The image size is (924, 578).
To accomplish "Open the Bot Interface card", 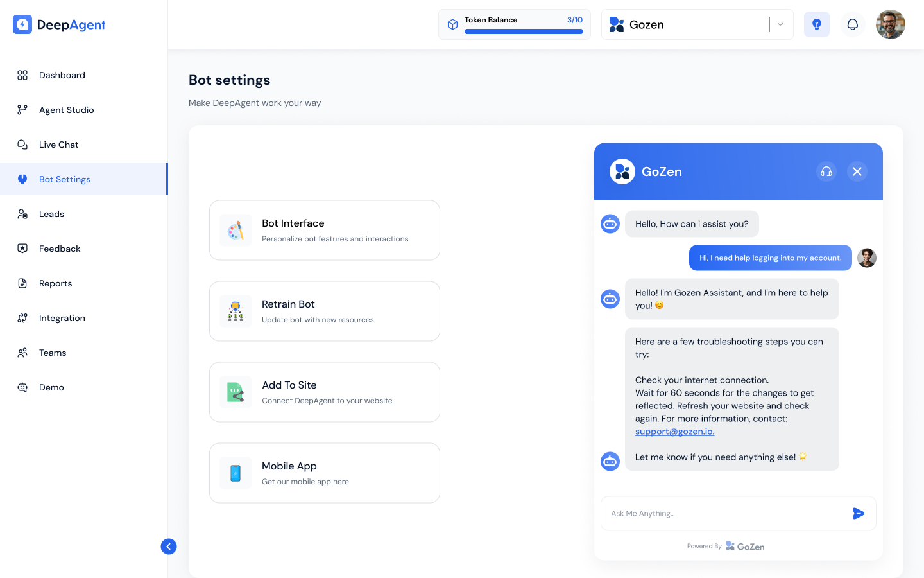I will click(325, 231).
